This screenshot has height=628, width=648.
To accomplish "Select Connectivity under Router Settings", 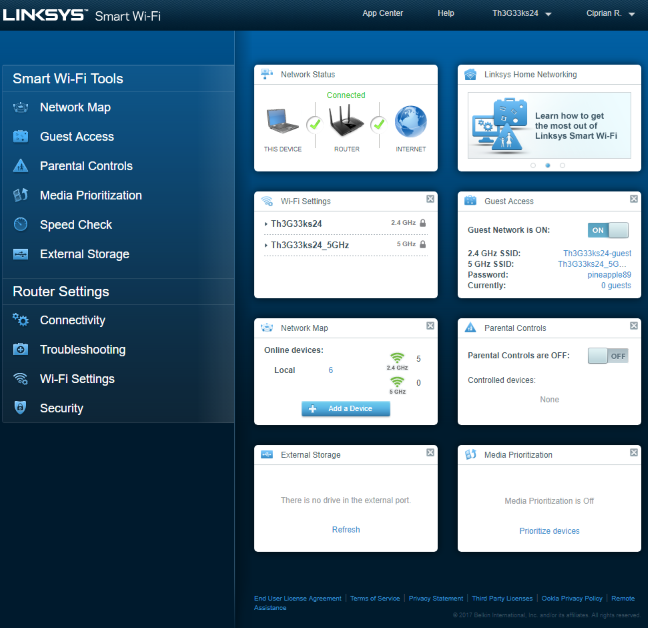I will click(73, 320).
